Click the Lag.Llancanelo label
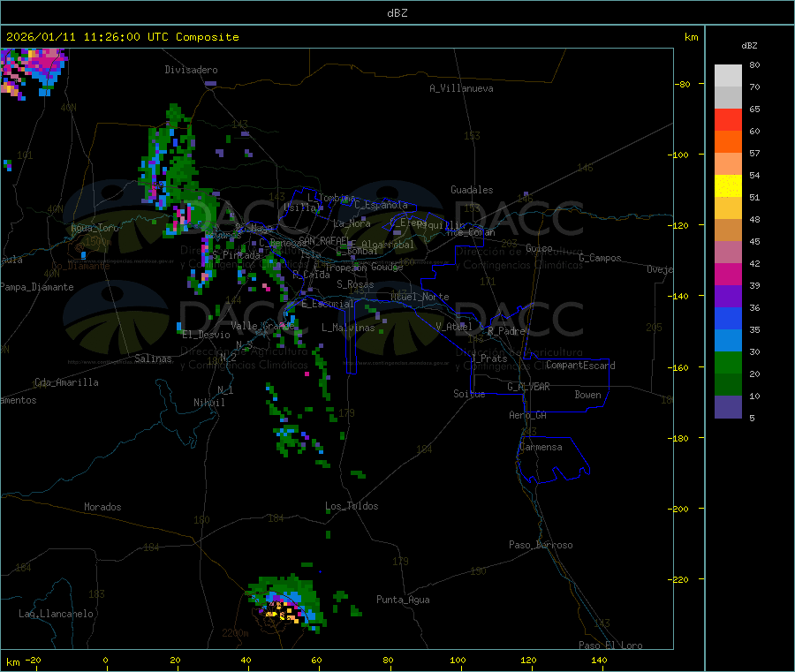Screen dimensions: 795x672 pyautogui.click(x=57, y=614)
